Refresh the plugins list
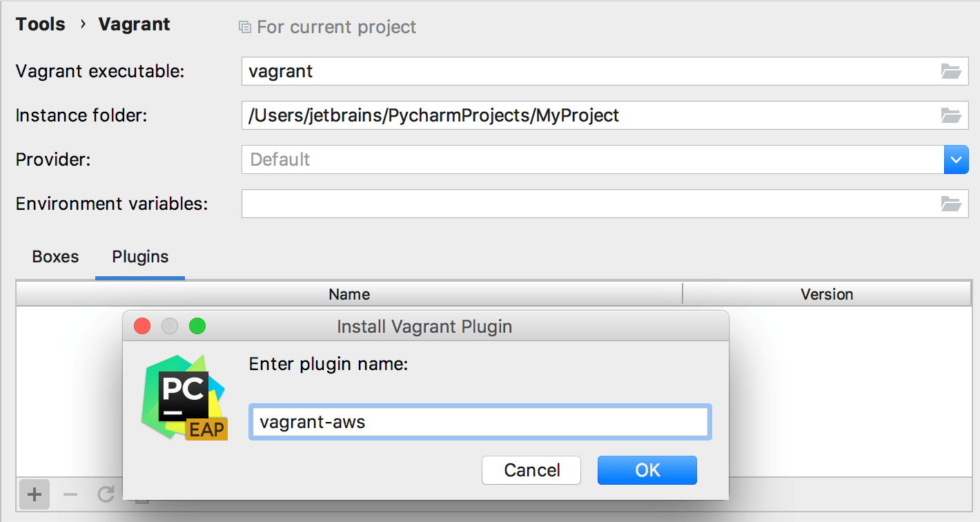Screen dimensions: 980x522 point(106,494)
